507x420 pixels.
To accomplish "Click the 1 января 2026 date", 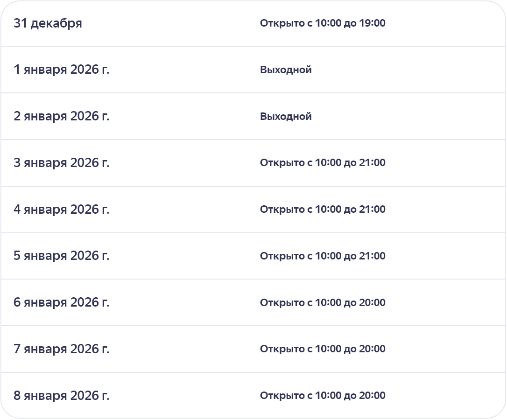I will coord(61,70).
